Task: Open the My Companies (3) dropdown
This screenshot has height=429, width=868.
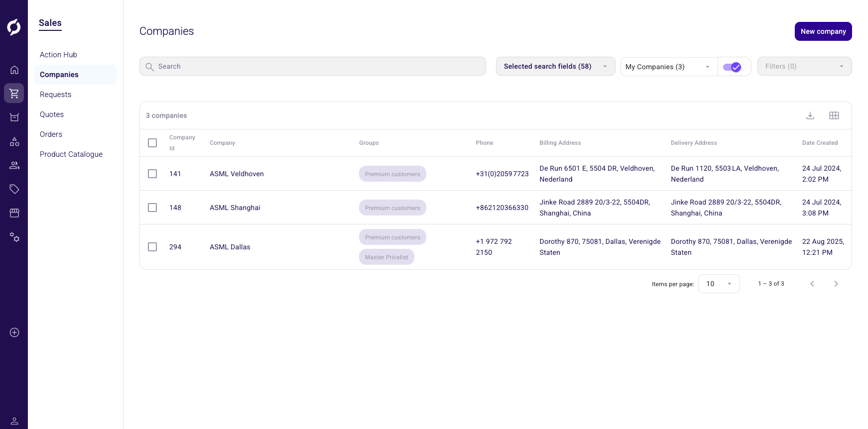Action: [668, 67]
